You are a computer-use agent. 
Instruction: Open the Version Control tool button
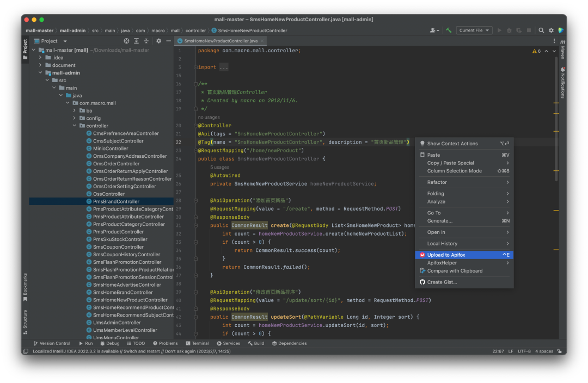click(x=52, y=343)
